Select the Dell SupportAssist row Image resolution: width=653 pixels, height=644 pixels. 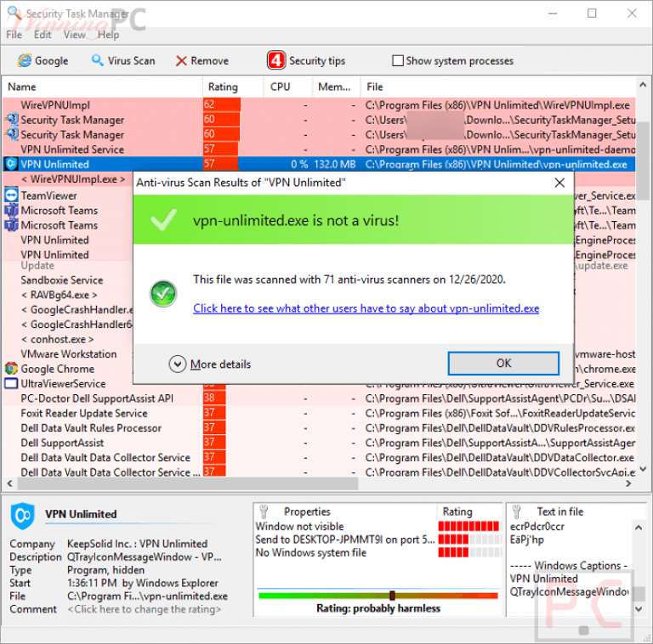[x=319, y=443]
